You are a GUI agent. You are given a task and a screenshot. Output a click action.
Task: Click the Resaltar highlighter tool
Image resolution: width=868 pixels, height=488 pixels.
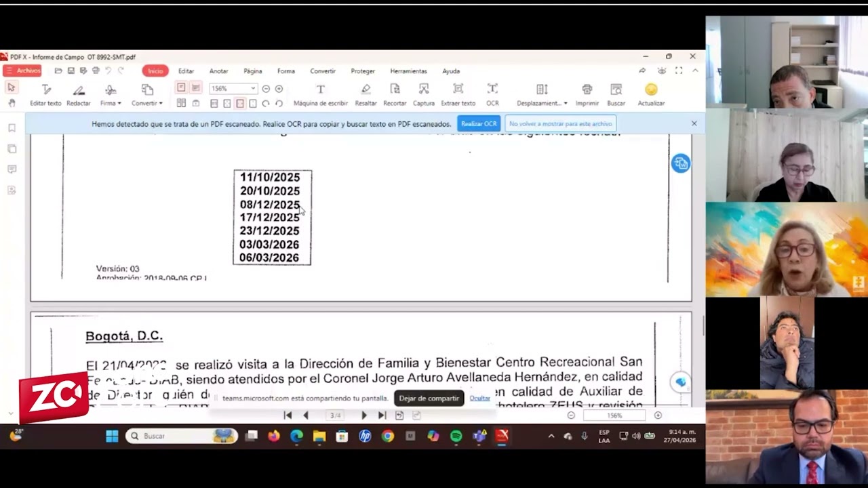tap(366, 94)
